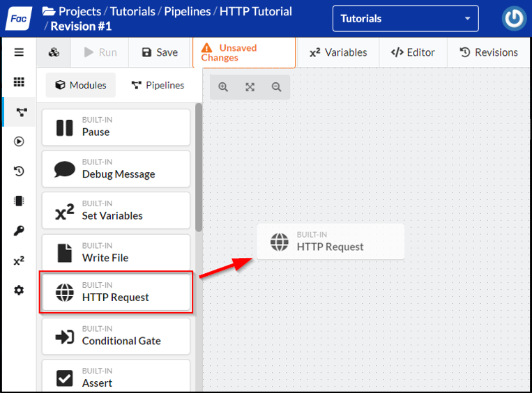Image resolution: width=532 pixels, height=393 pixels.
Task: Switch to the Modules tab
Action: coord(80,85)
